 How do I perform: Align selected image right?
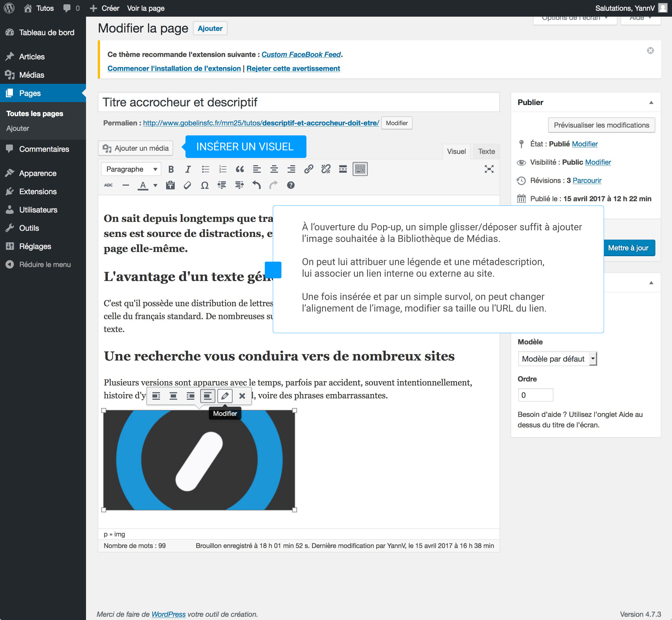click(191, 396)
